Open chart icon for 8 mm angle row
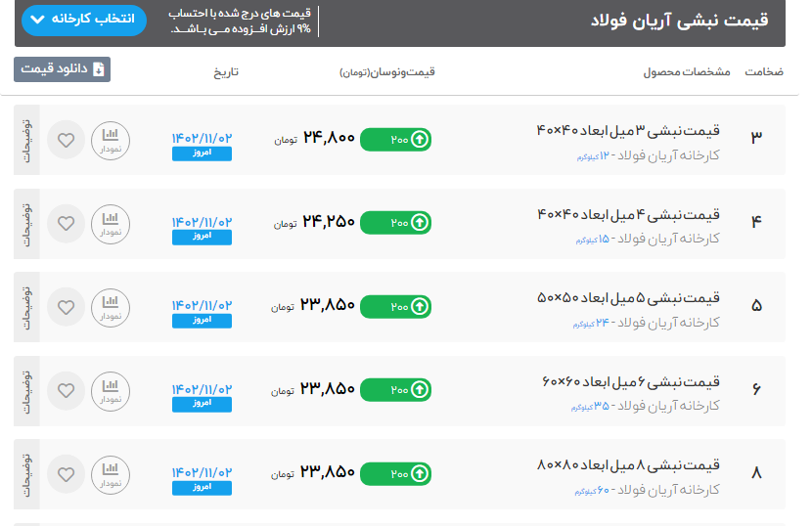 [x=111, y=474]
